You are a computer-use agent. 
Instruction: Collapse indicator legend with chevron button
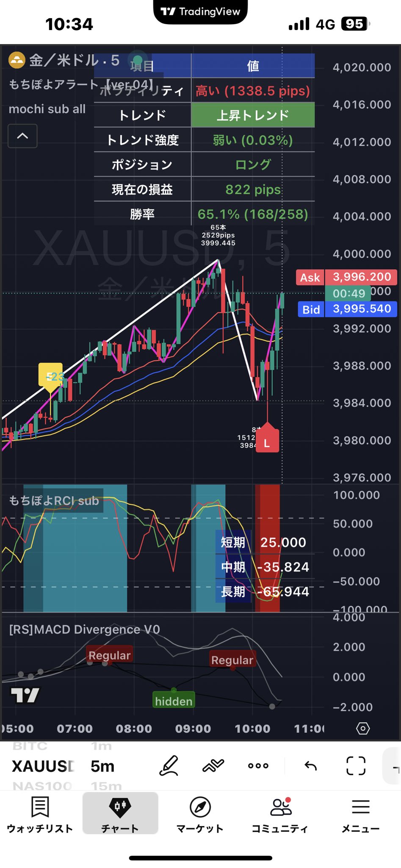(x=22, y=136)
